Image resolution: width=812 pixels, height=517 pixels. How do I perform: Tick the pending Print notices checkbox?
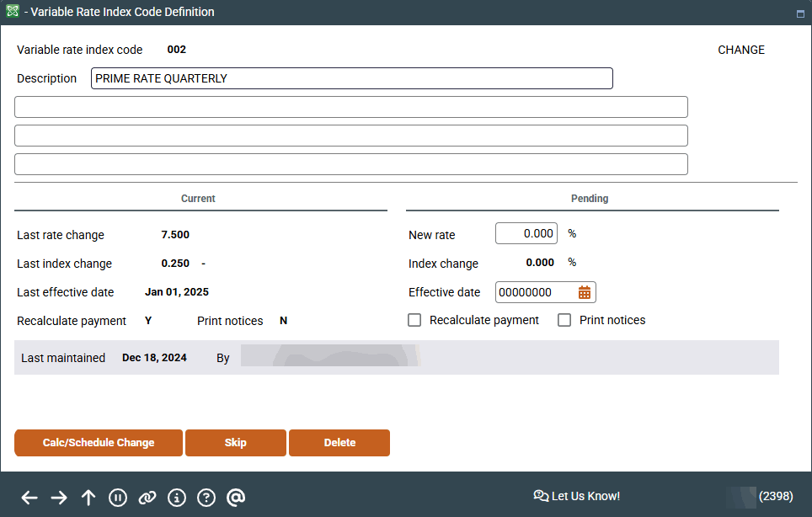[x=564, y=320]
